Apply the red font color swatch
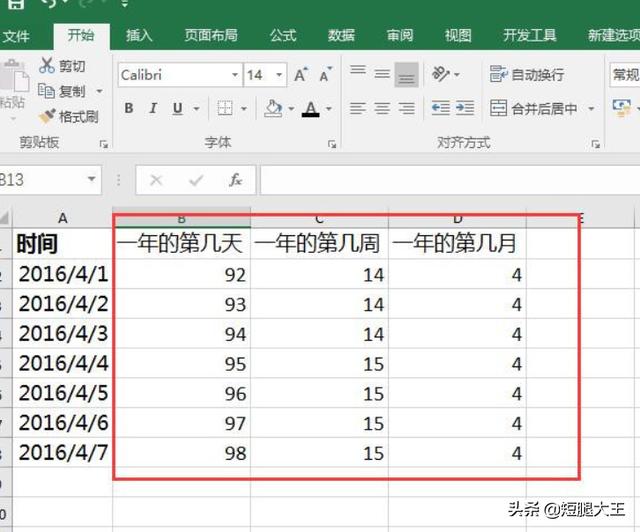 tap(311, 108)
